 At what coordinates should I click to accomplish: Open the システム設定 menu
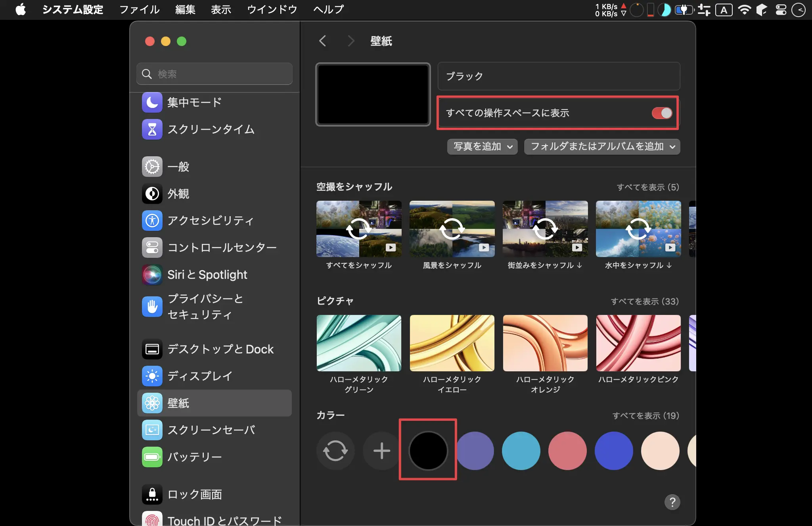(x=73, y=10)
